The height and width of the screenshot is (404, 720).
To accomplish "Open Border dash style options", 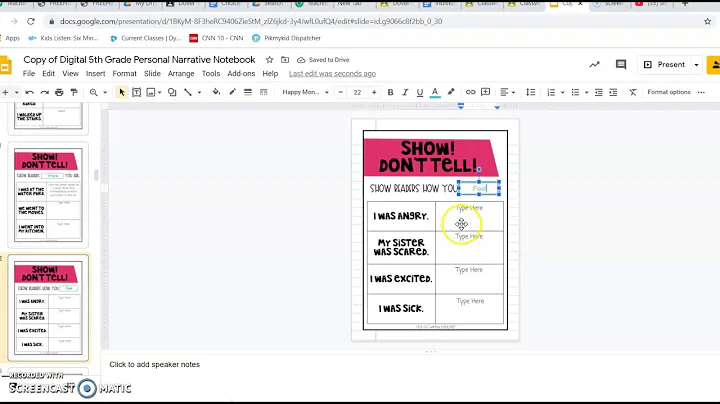I will pos(264,92).
